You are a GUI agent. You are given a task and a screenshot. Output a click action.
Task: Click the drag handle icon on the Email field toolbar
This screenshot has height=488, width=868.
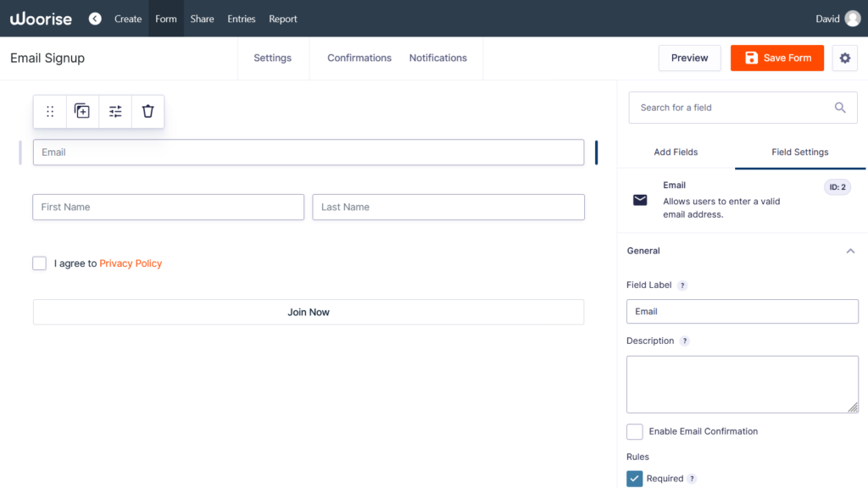point(49,111)
